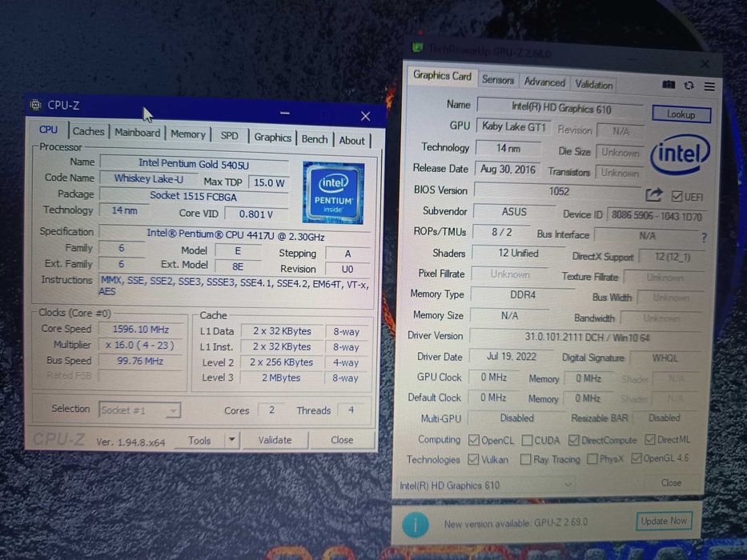This screenshot has width=747, height=560.
Task: Click the Tools button in CPU-Z
Action: [x=199, y=441]
